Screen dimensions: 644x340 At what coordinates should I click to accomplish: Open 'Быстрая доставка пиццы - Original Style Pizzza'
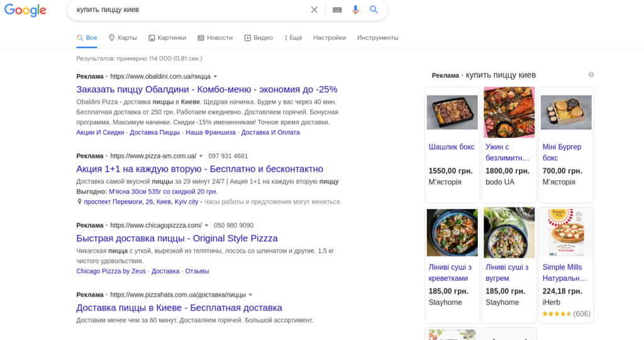tap(177, 238)
